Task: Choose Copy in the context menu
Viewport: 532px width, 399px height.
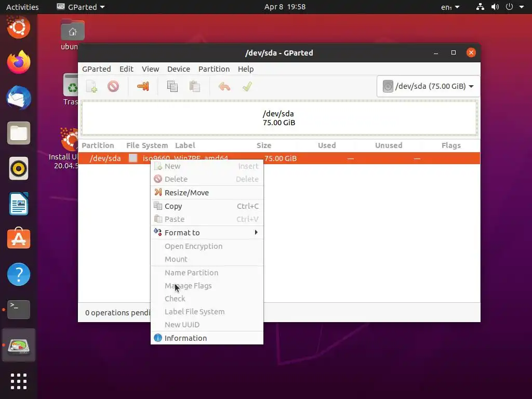Action: (207, 206)
